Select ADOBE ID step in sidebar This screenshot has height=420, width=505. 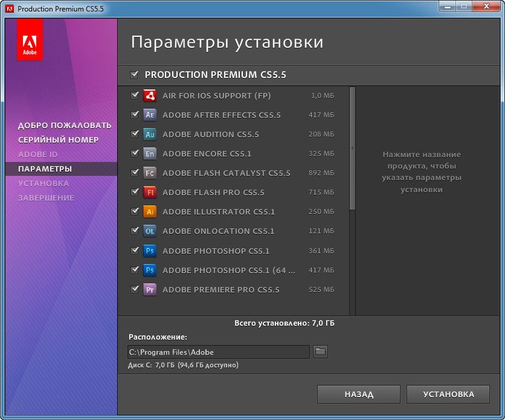tap(37, 154)
